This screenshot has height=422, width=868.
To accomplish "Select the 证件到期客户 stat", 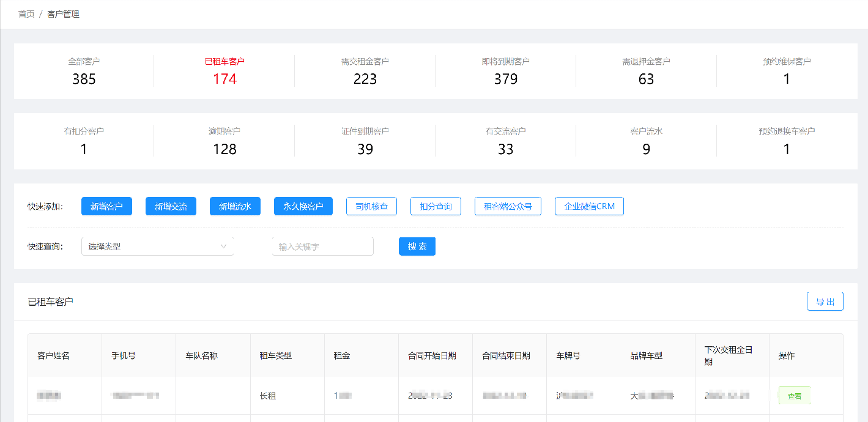I will [x=365, y=141].
